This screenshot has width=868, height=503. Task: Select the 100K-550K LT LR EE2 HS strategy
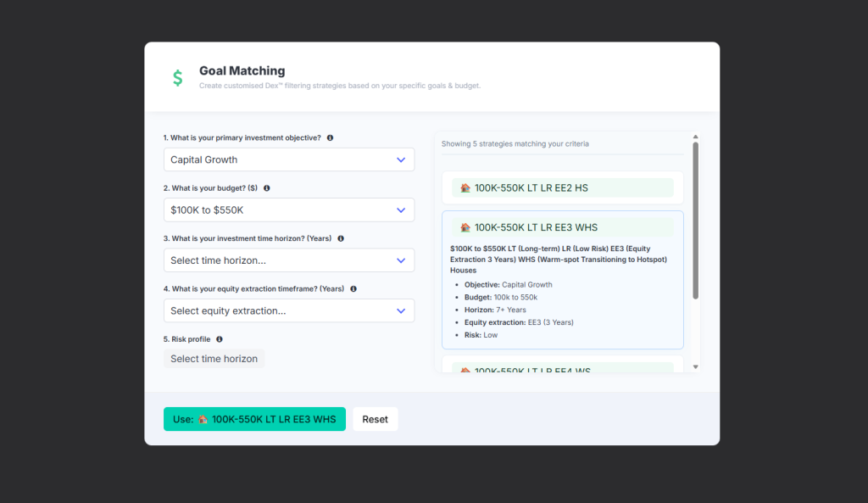coord(563,187)
